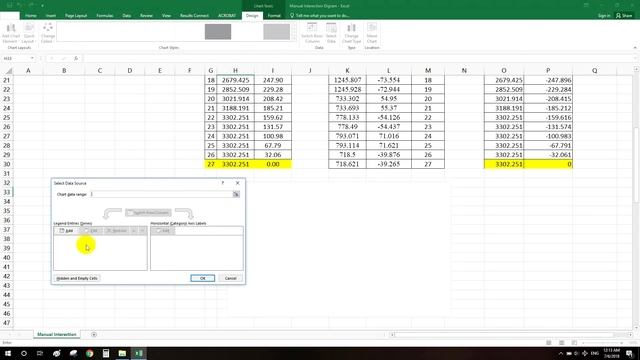Click Hidden and Empty Cells button
Viewport: 640px width, 360px height.
77,278
